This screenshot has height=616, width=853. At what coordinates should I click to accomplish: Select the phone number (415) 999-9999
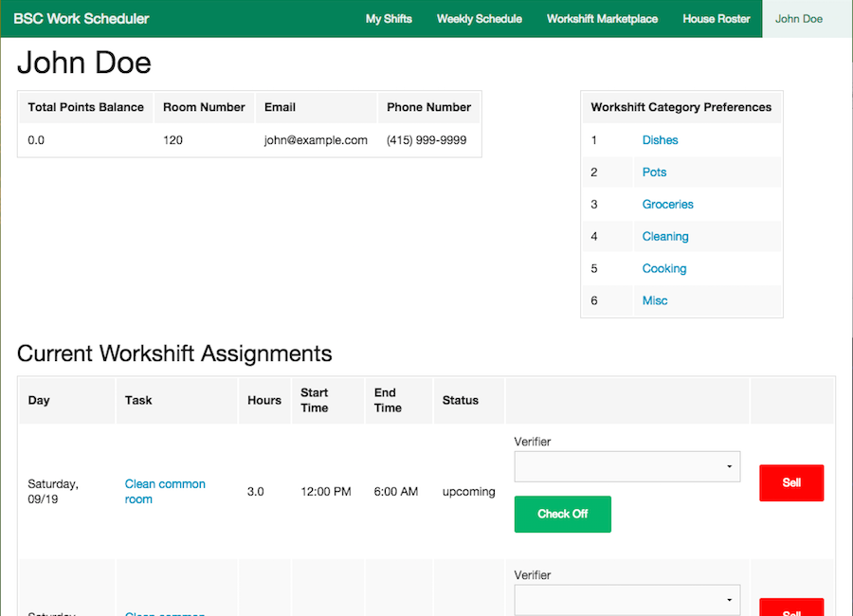coord(426,140)
